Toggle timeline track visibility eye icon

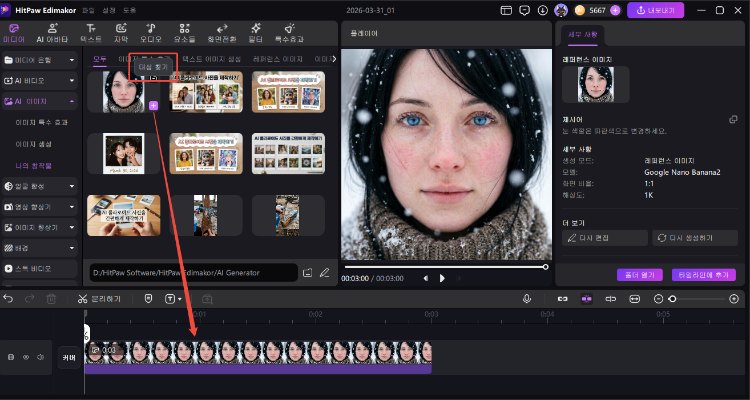click(x=25, y=357)
